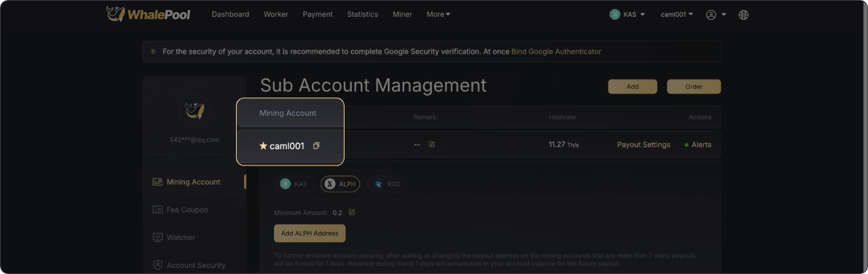This screenshot has height=274, width=868.
Task: Expand the KAS coin dropdown
Action: pos(627,14)
